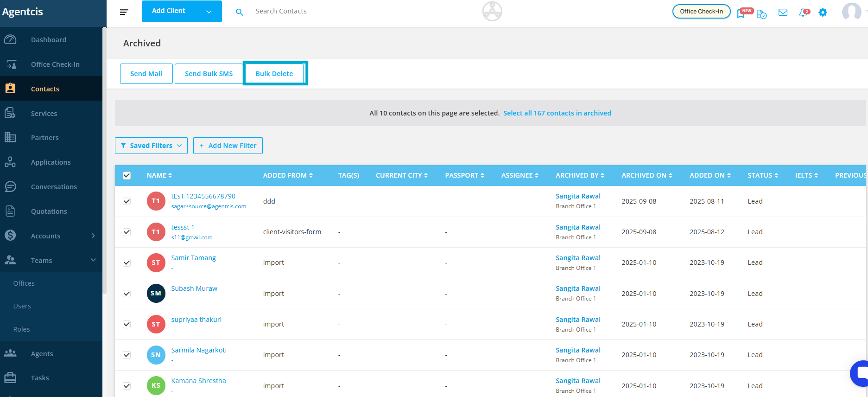Viewport: 868px width, 397px height.
Task: Open Offices under Teams
Action: [24, 283]
